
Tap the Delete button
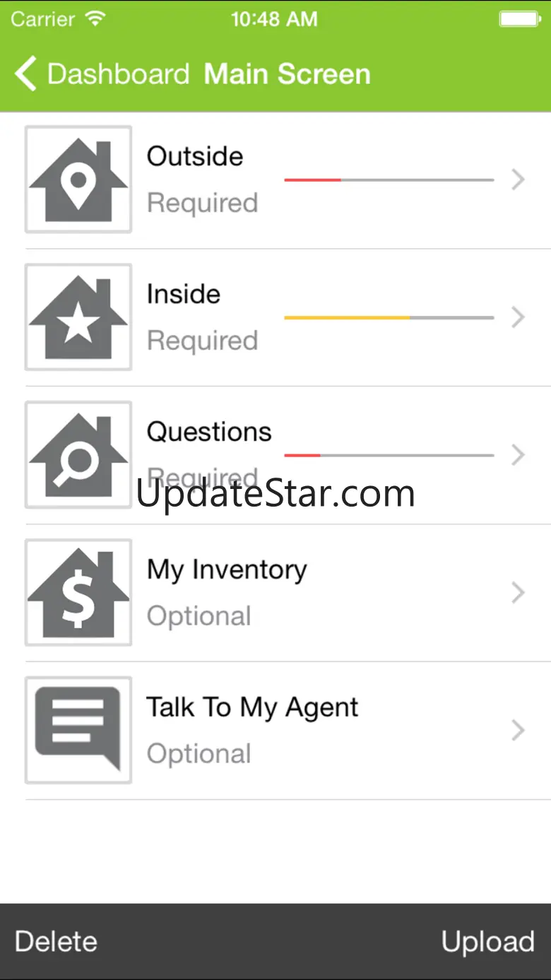coord(56,941)
